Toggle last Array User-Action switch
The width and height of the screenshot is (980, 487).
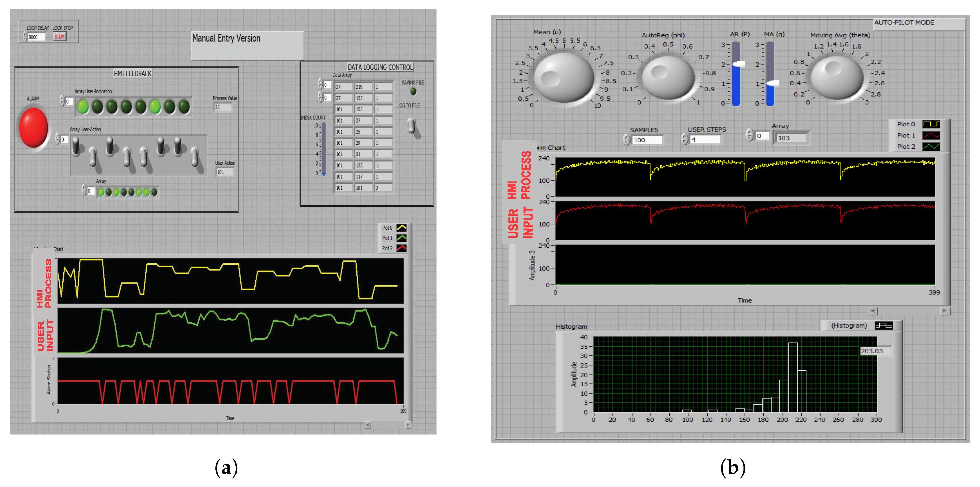pos(195,157)
